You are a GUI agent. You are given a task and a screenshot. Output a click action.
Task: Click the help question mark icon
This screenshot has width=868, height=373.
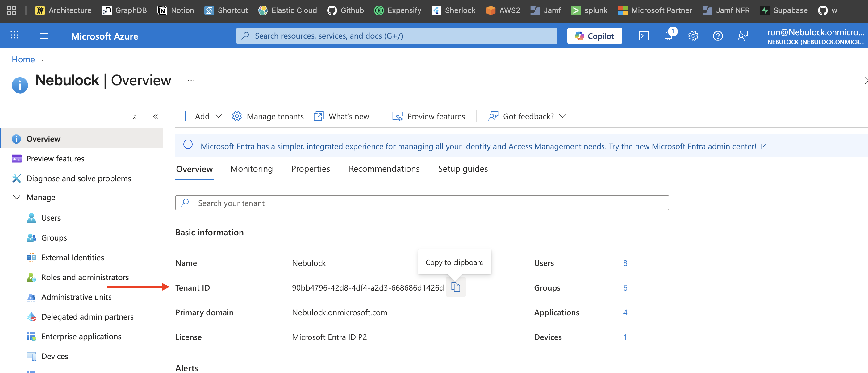(718, 36)
